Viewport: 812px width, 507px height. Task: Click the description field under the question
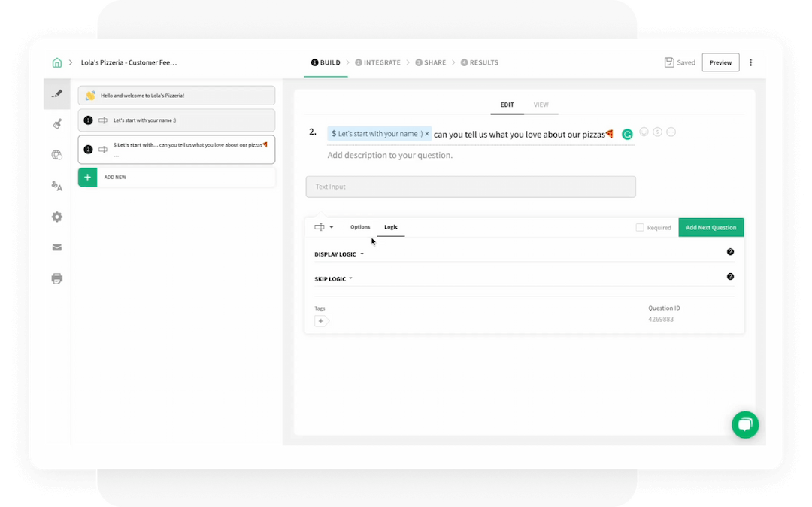click(390, 156)
